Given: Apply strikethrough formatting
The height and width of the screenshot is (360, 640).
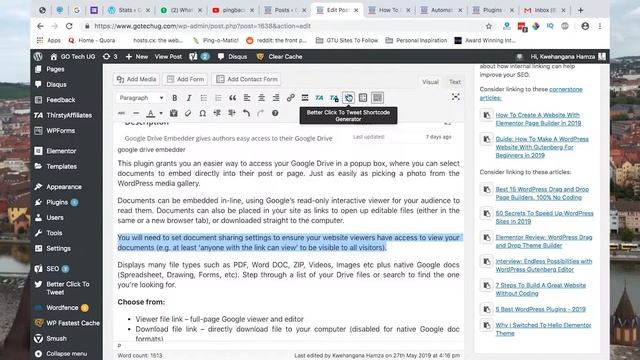Looking at the screenshot, I should click(x=122, y=113).
